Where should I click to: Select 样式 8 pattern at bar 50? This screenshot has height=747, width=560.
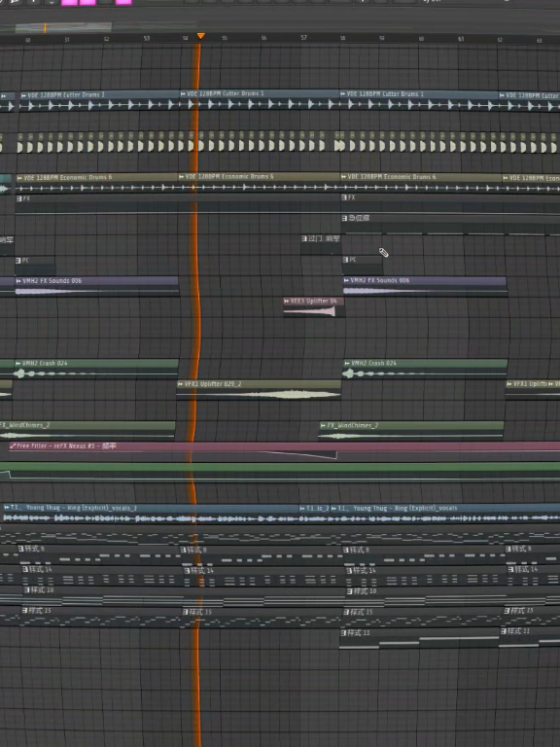[98, 555]
